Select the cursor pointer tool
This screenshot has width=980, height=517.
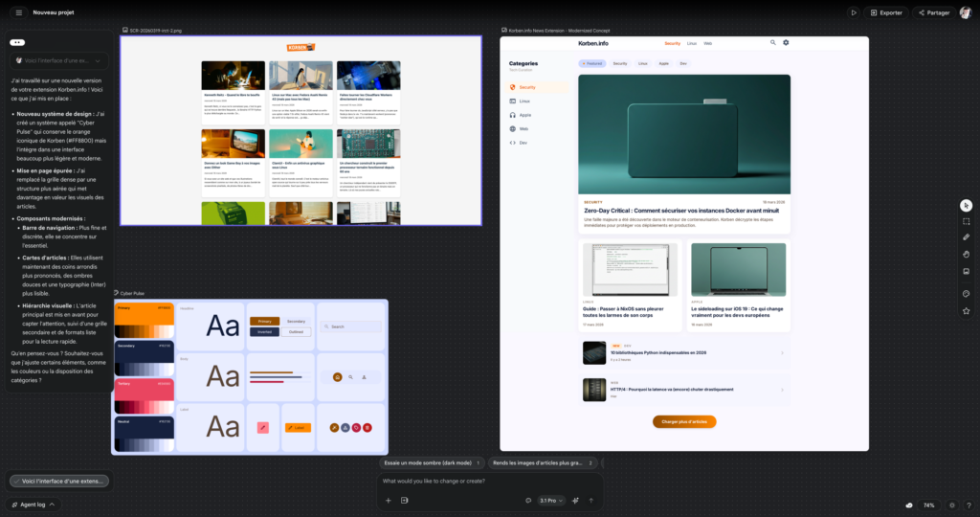pos(966,205)
